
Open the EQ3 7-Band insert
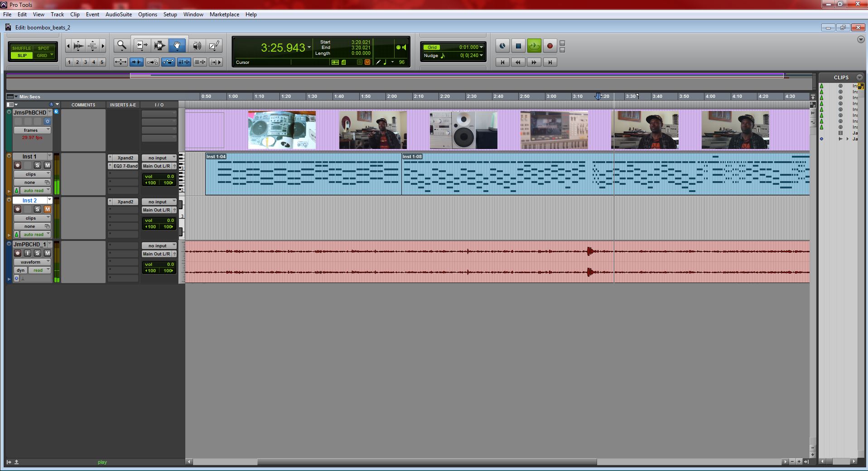pos(125,166)
